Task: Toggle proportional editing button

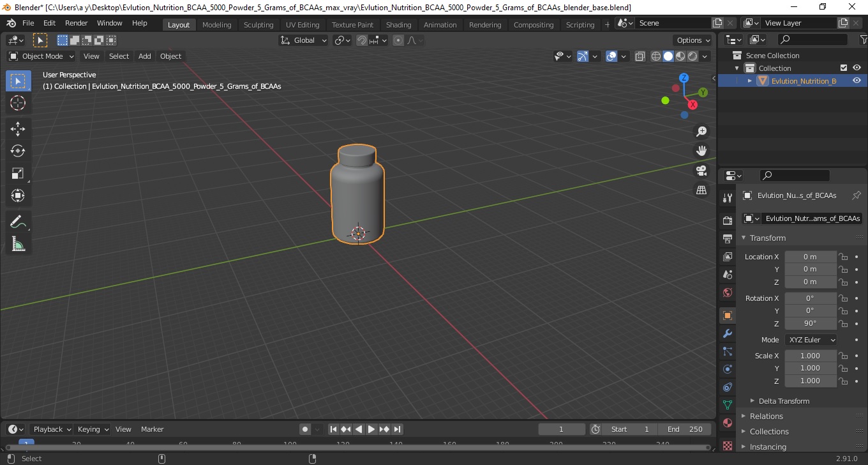Action: tap(398, 40)
